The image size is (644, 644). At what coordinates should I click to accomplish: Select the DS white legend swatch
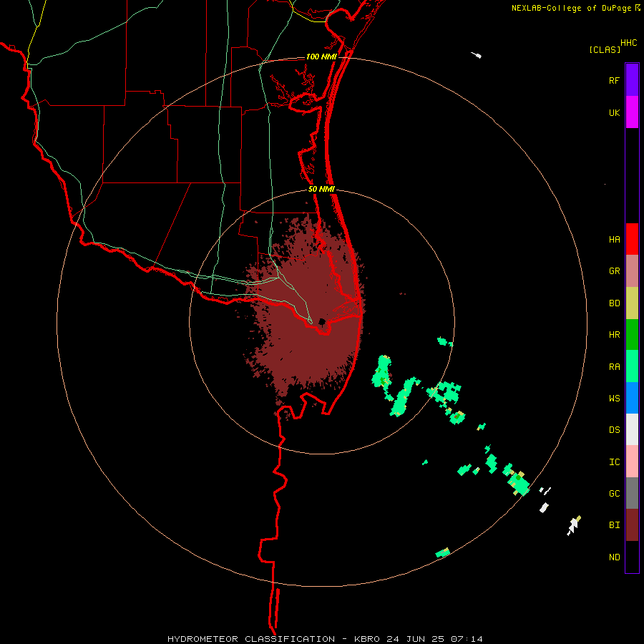pyautogui.click(x=632, y=429)
